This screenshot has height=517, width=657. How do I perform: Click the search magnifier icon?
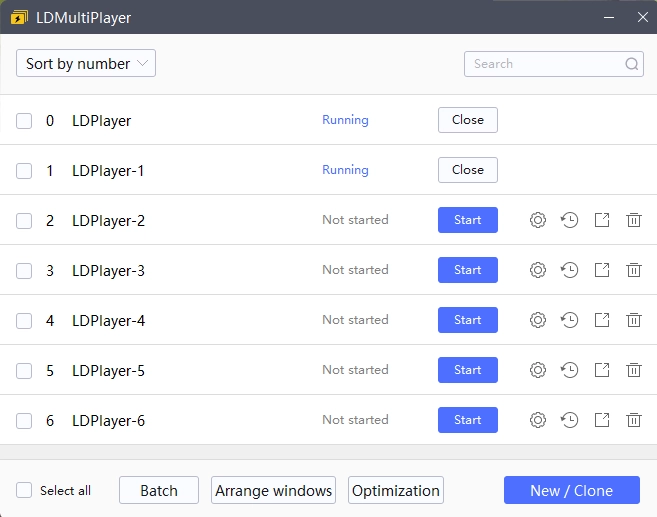coord(632,64)
